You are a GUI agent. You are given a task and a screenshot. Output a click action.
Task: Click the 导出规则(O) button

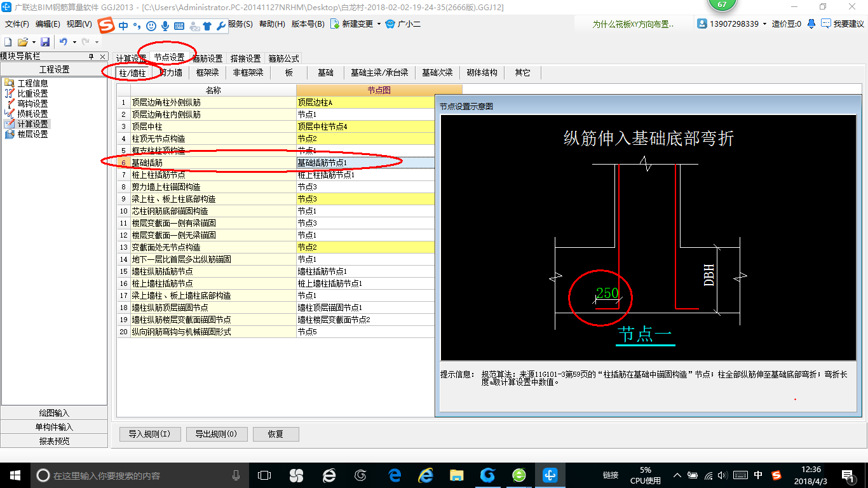pyautogui.click(x=216, y=434)
